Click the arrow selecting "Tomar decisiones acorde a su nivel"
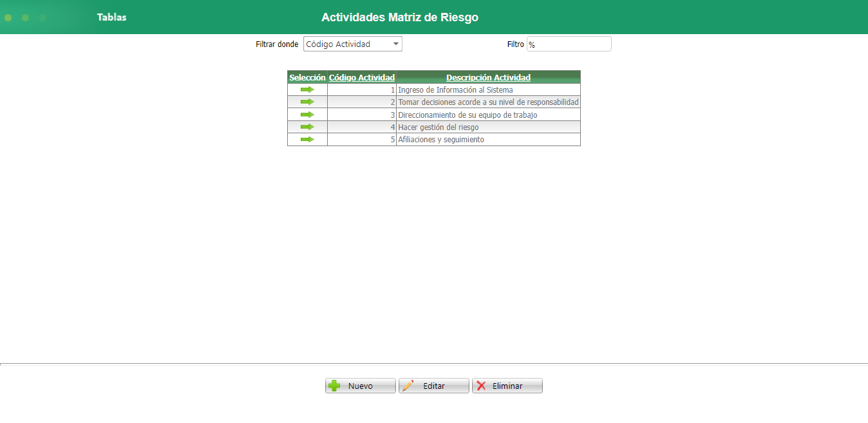The height and width of the screenshot is (423, 868). coord(307,102)
